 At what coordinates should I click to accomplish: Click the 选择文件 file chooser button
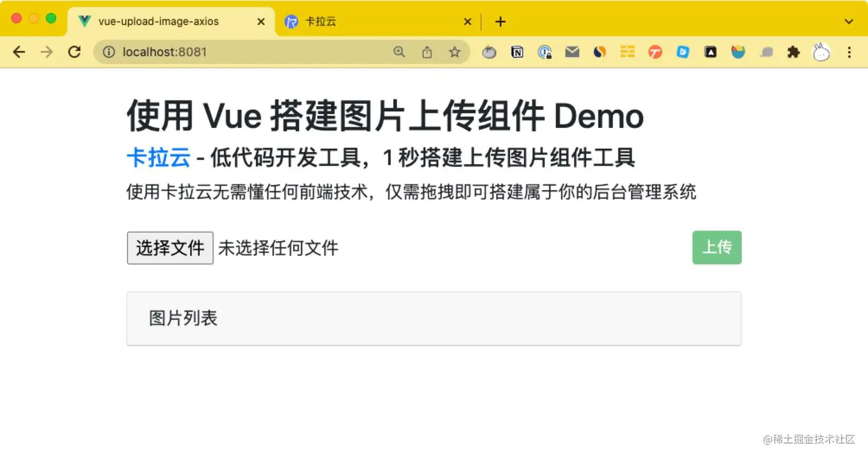(x=170, y=248)
